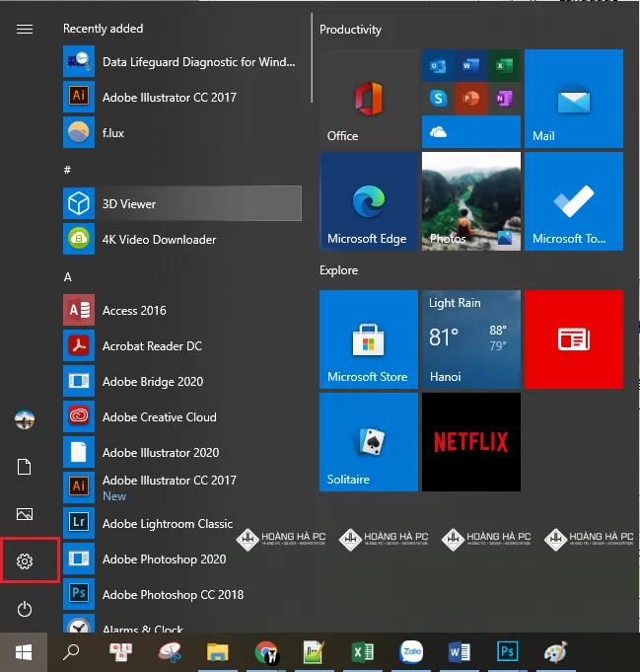
Task: Open the Documents icon in sidebar
Action: click(25, 467)
